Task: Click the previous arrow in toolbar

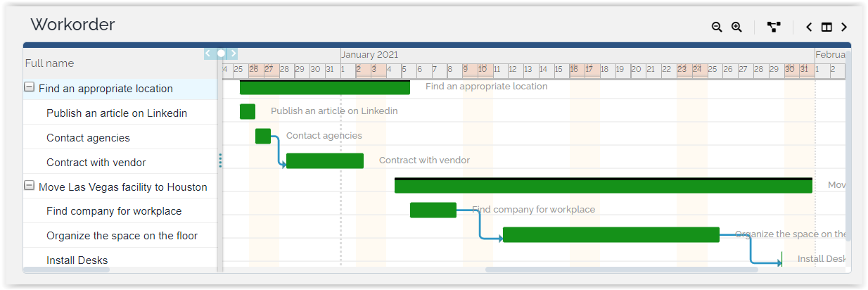Action: [809, 27]
